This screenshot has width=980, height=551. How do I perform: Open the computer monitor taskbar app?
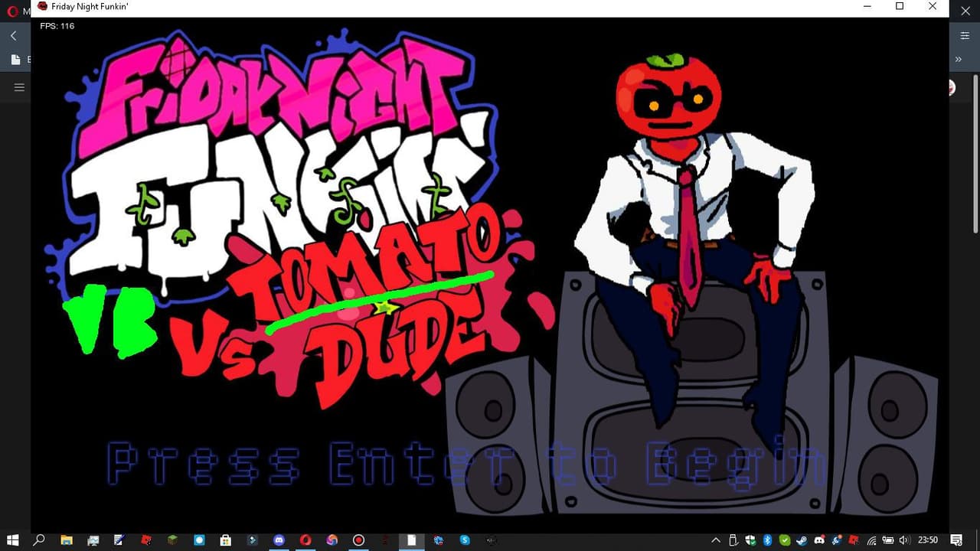(93, 540)
